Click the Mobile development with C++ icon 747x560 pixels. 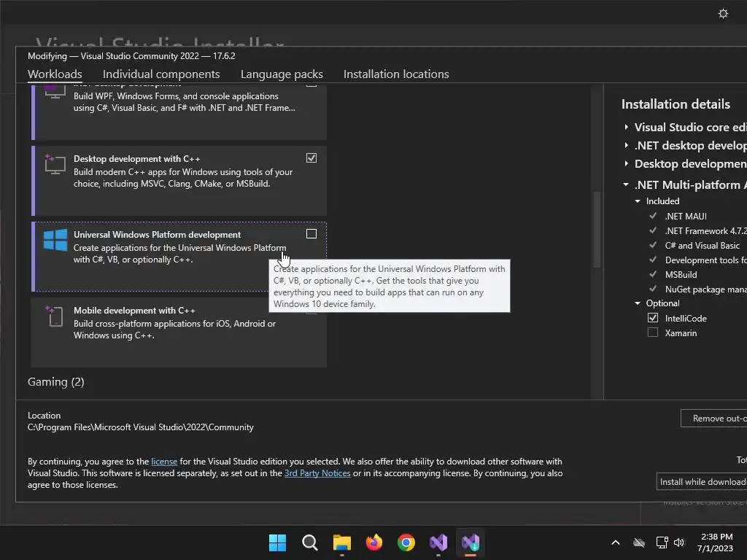tap(55, 316)
